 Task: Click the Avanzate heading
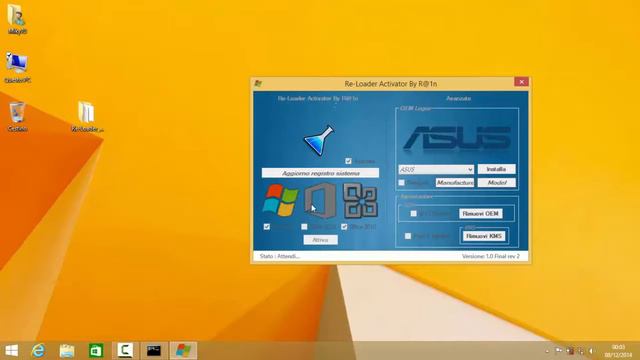[x=458, y=98]
